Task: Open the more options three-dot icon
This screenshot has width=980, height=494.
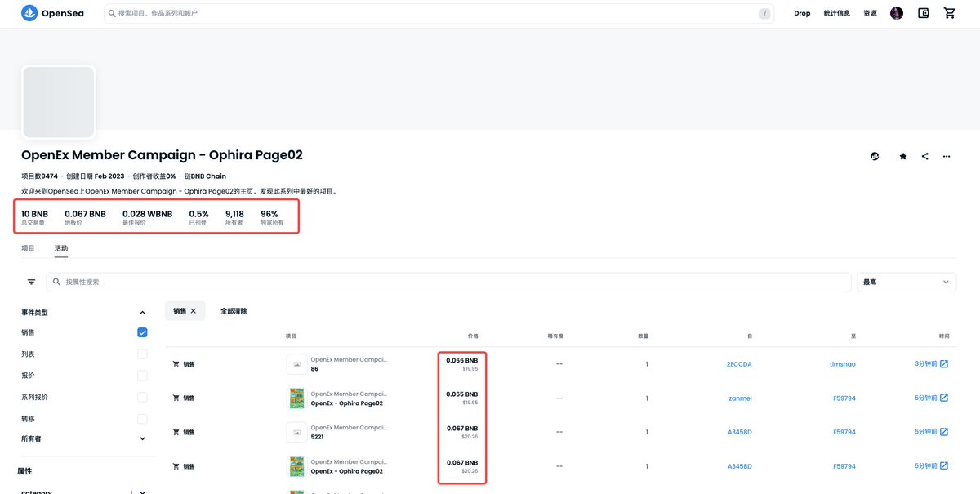Action: tap(947, 156)
